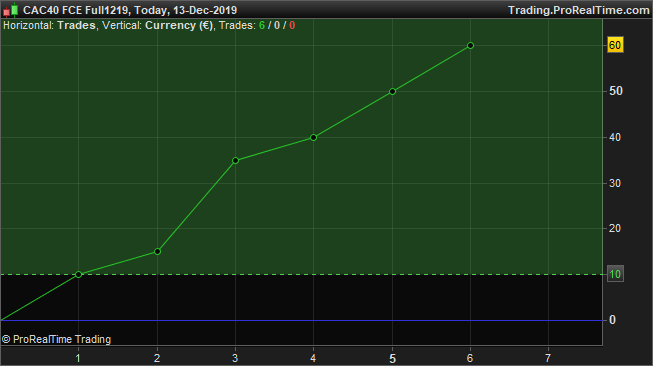Viewport: 653px width, 366px height.
Task: Click the green winning trades count 6
Action: (x=262, y=25)
